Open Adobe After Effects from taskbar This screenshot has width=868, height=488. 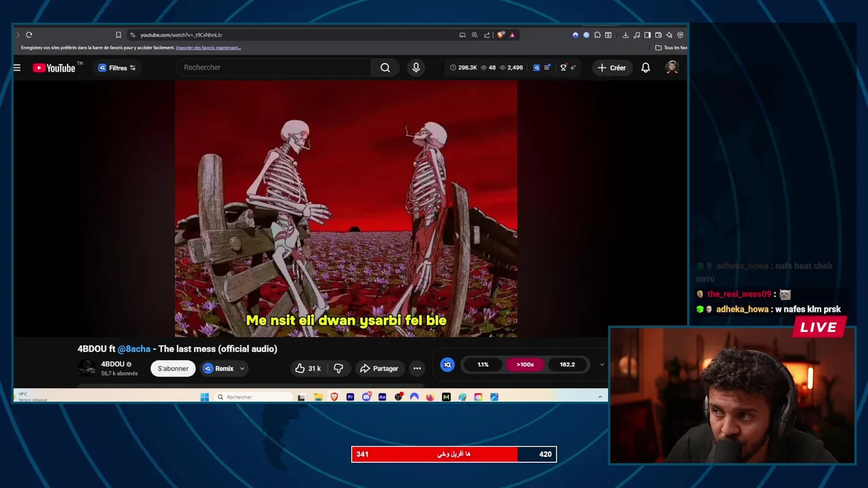[382, 397]
